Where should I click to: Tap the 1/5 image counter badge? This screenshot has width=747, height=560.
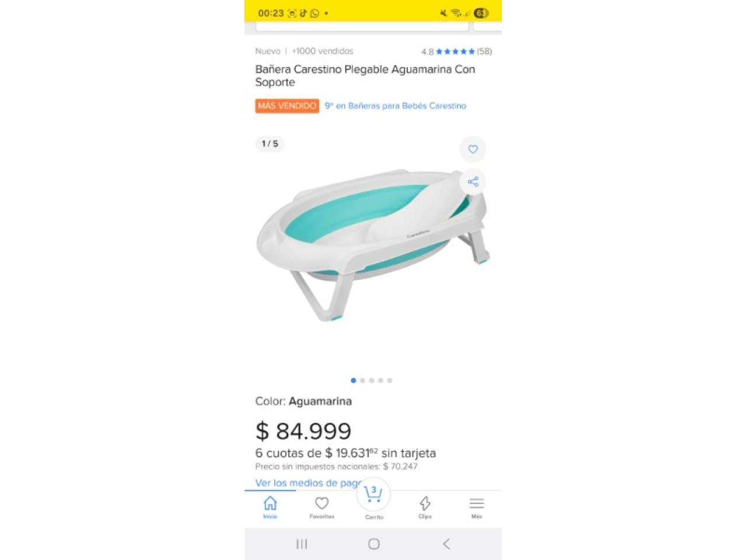pyautogui.click(x=270, y=143)
